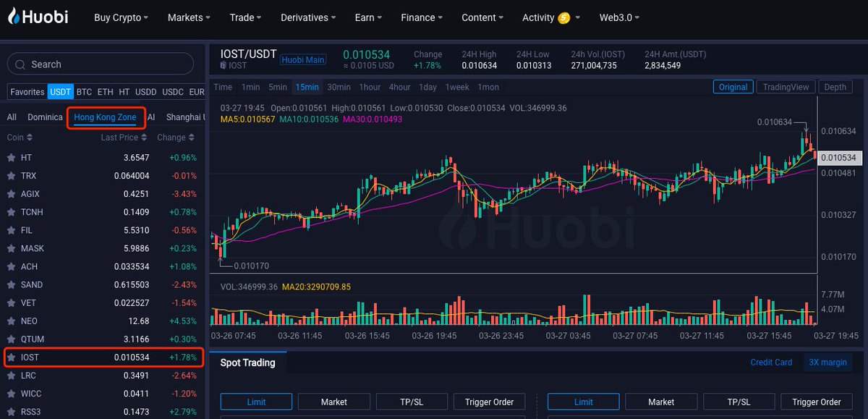Click the coin Search input field
This screenshot has width=868, height=419.
101,64
